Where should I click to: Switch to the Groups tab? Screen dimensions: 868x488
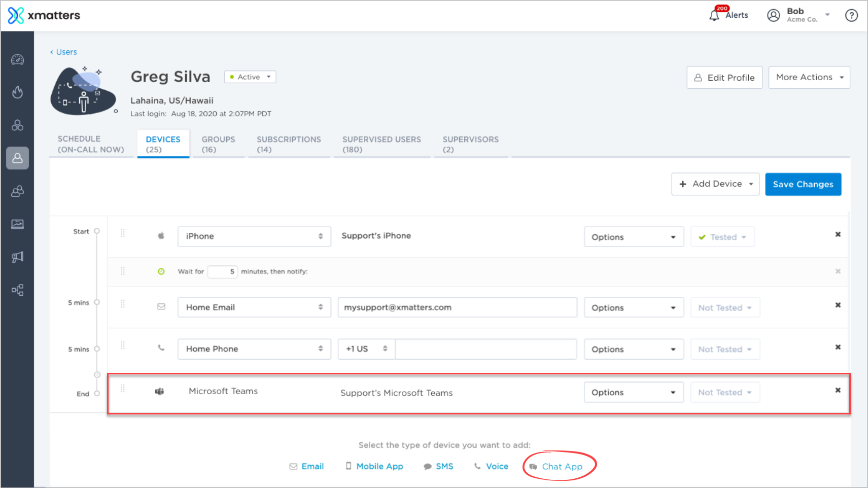[x=218, y=144]
